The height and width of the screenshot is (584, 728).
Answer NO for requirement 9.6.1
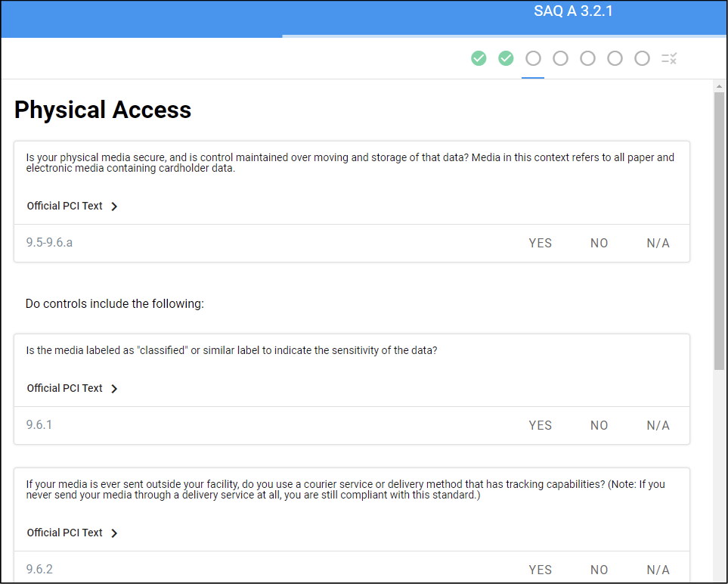click(x=599, y=425)
